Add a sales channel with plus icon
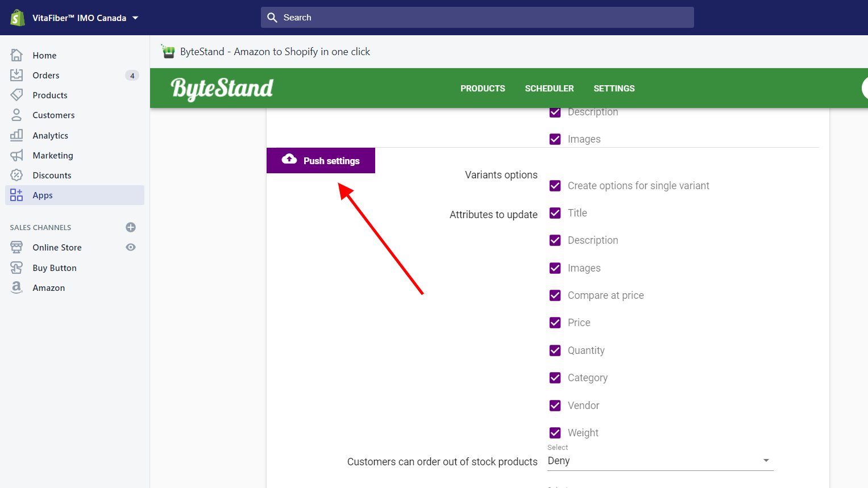Screen dimensions: 868x488 131,227
